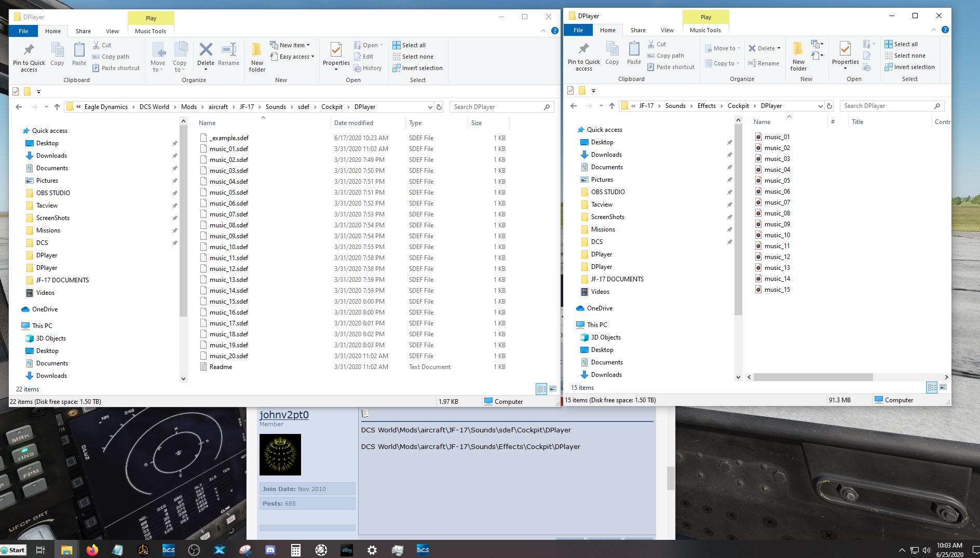Click Copy path in left window ribbon
980x558 pixels.
(x=111, y=57)
